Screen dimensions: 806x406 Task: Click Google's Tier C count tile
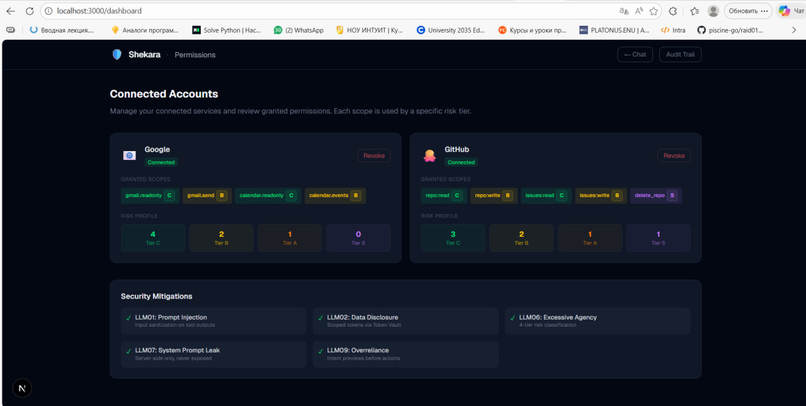point(153,238)
